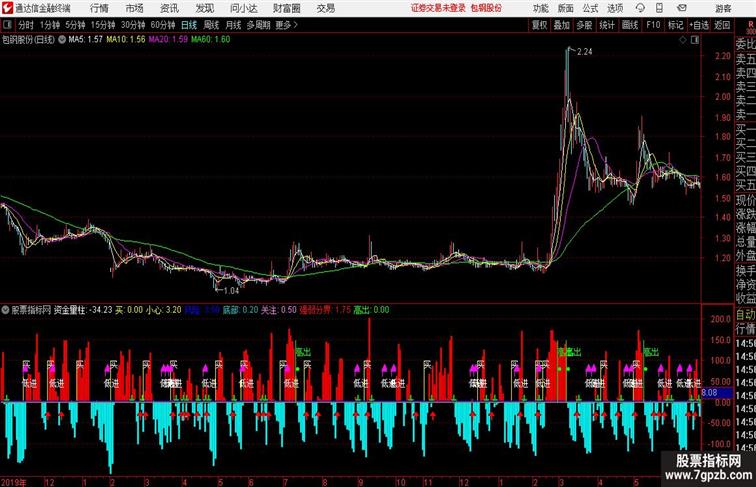
Task: Click the 通达信 red logo icon
Action: pos(7,8)
